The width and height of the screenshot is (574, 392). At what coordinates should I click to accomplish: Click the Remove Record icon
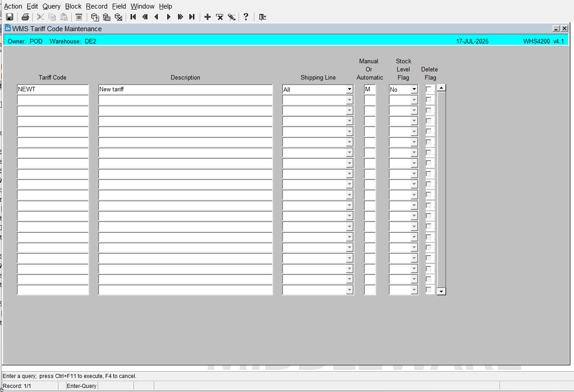tap(220, 17)
